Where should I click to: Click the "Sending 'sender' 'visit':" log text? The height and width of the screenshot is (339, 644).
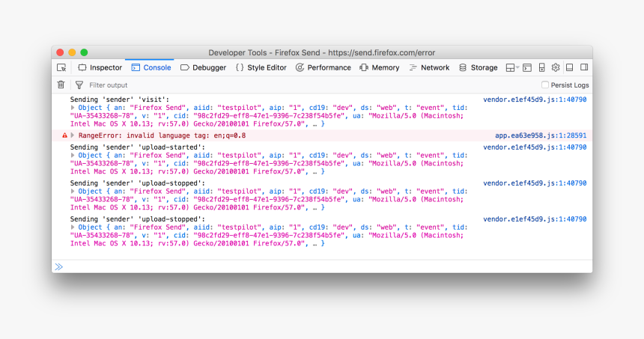tap(120, 100)
